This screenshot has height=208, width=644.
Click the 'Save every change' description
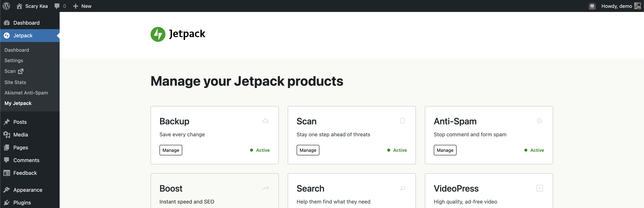(182, 135)
